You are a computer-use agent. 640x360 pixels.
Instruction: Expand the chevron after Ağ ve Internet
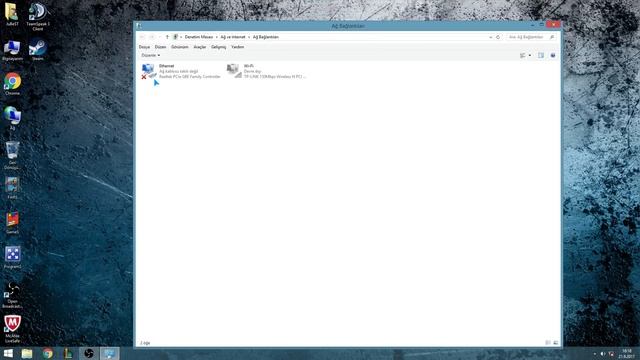[249, 37]
